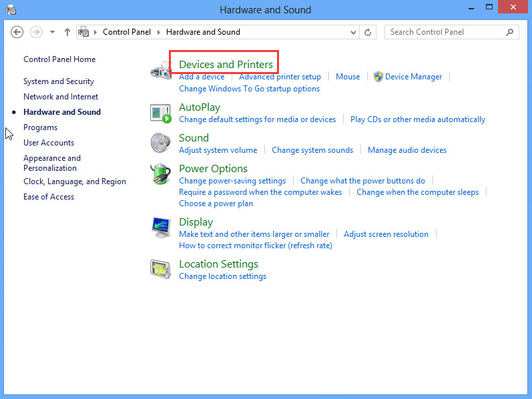
Task: Click the Display monitor icon
Action: (161, 228)
